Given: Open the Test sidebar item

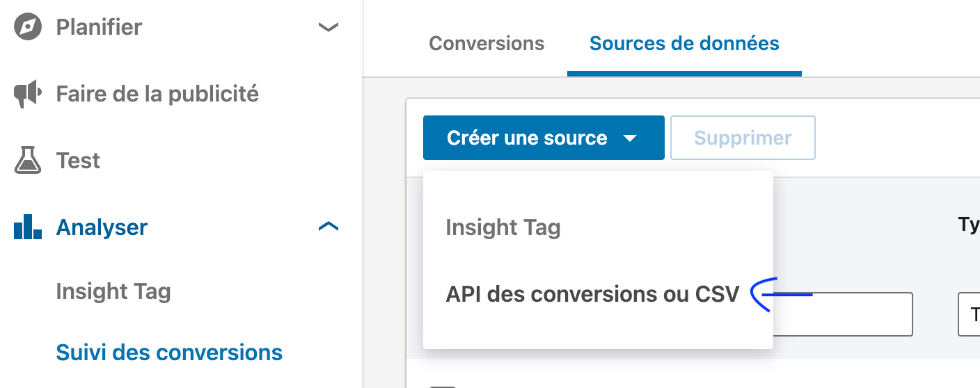Looking at the screenshot, I should pyautogui.click(x=78, y=161).
